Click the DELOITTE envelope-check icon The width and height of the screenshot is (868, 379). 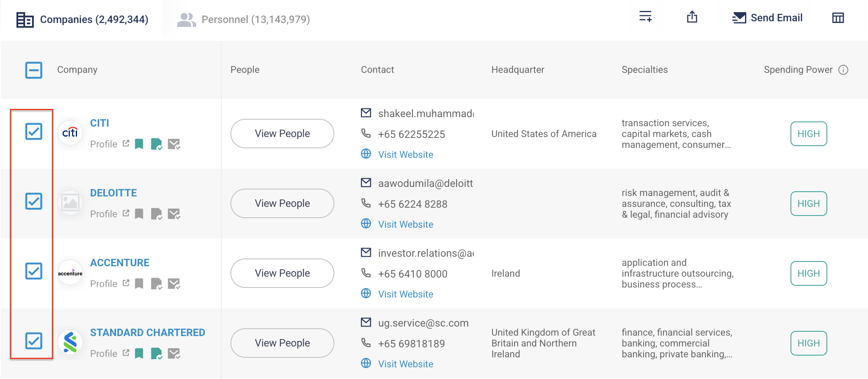pos(174,214)
